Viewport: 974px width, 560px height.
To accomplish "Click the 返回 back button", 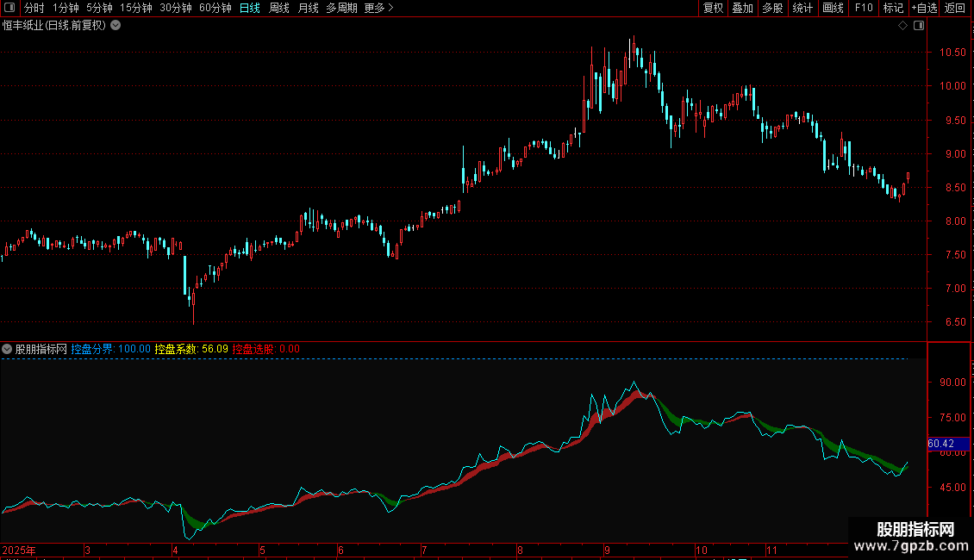I will [x=955, y=8].
